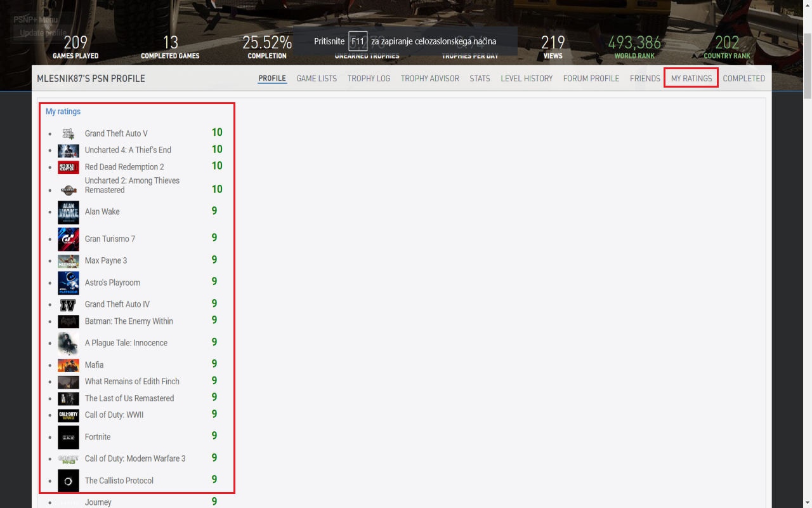Open the Forum Profile tab
This screenshot has height=508, width=812.
(x=591, y=79)
